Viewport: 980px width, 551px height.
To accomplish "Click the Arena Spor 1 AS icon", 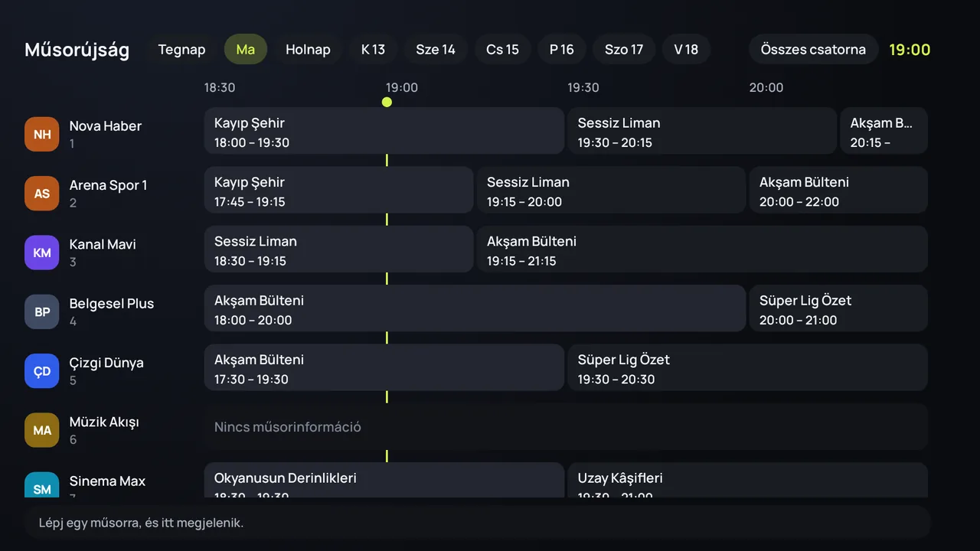I will coord(41,194).
